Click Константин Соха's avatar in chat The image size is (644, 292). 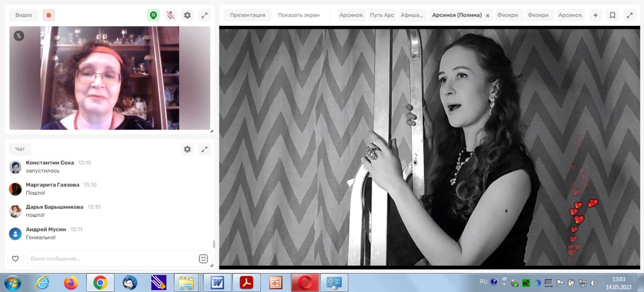pos(16,167)
